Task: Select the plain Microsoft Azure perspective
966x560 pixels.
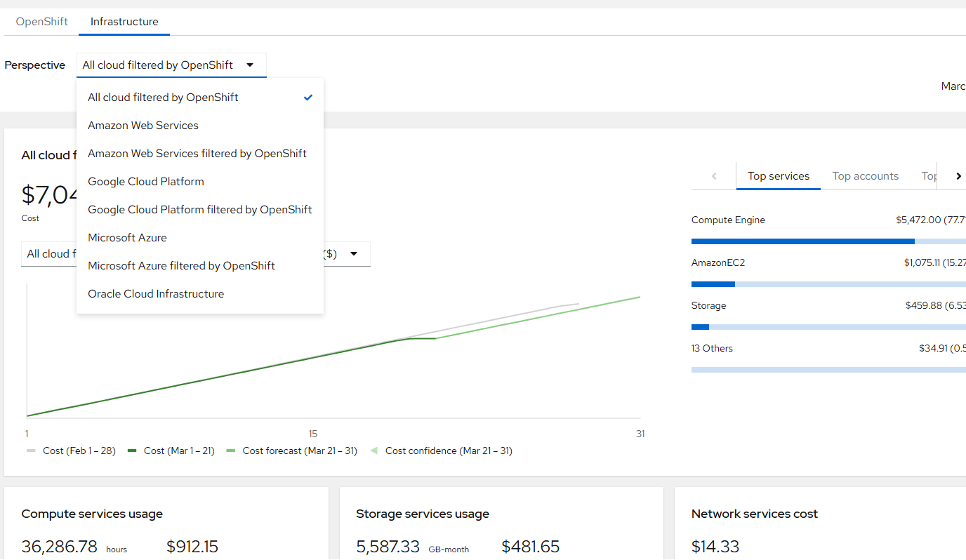Action: tap(200, 238)
